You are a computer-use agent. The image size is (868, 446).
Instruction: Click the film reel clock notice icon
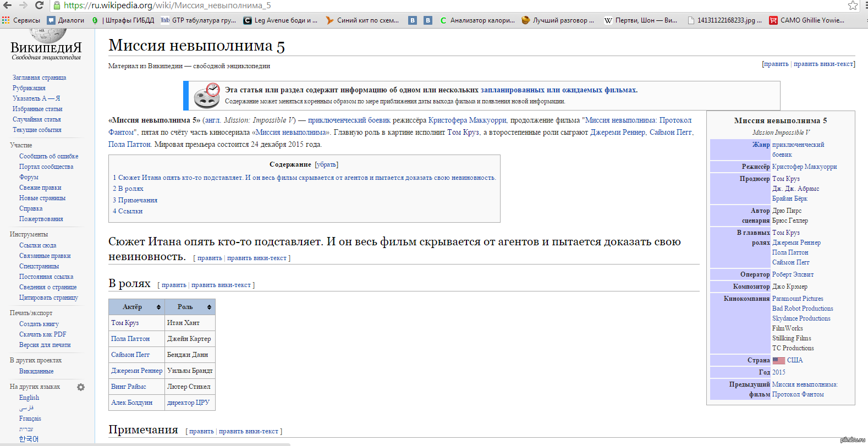[207, 96]
